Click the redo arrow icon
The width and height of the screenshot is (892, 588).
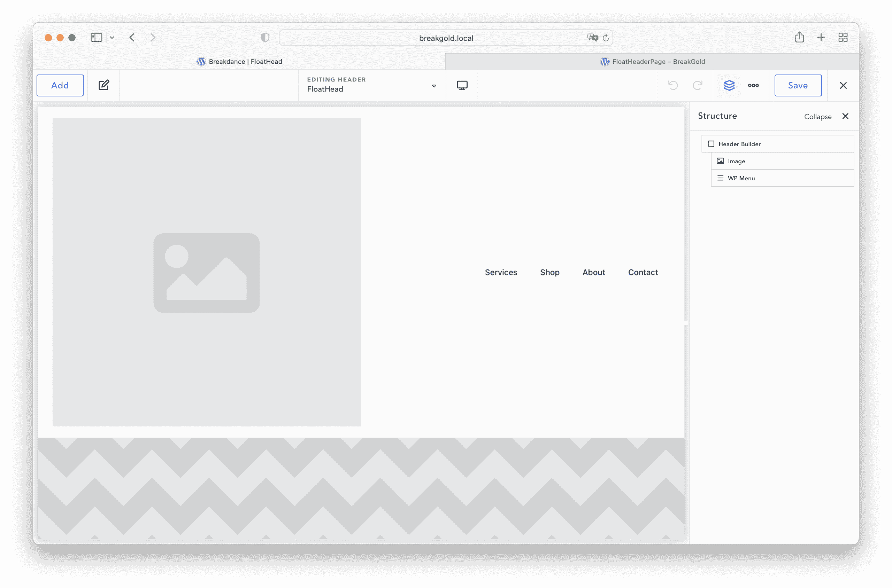[x=697, y=86]
